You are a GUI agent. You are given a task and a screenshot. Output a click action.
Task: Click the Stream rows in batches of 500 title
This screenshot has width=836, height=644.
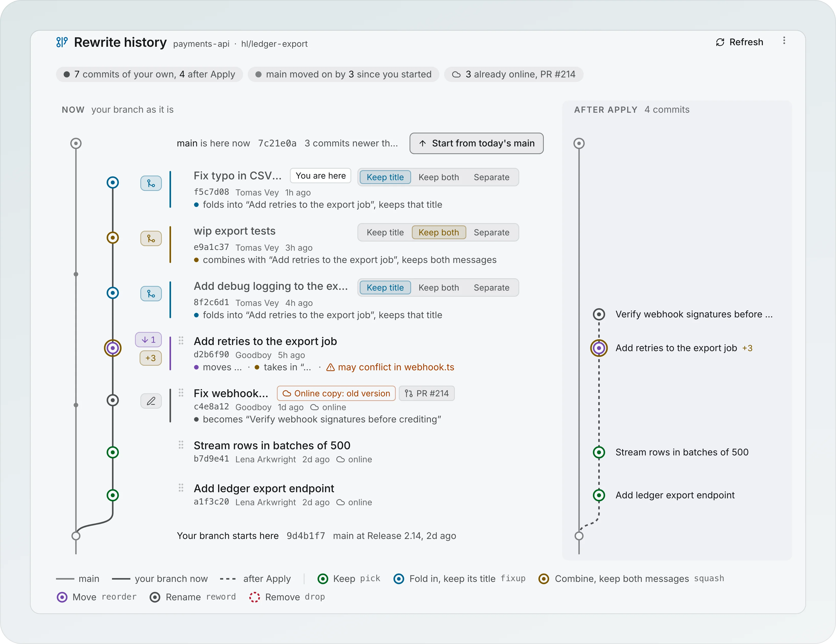(272, 445)
